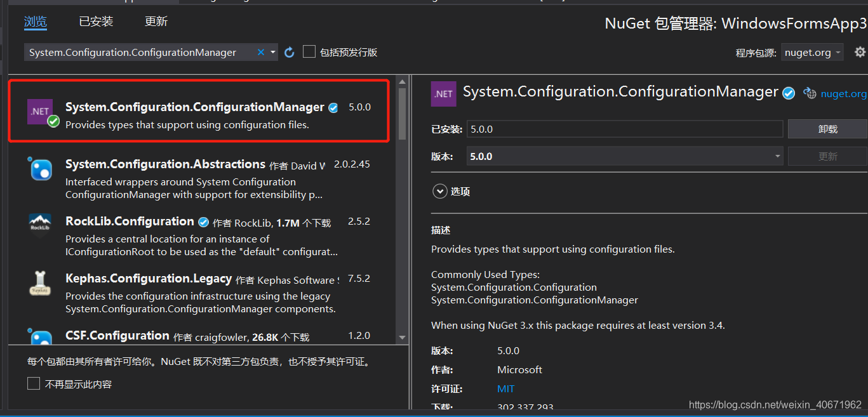Switch to the Browse tab
The height and width of the screenshot is (417, 868).
(x=36, y=22)
